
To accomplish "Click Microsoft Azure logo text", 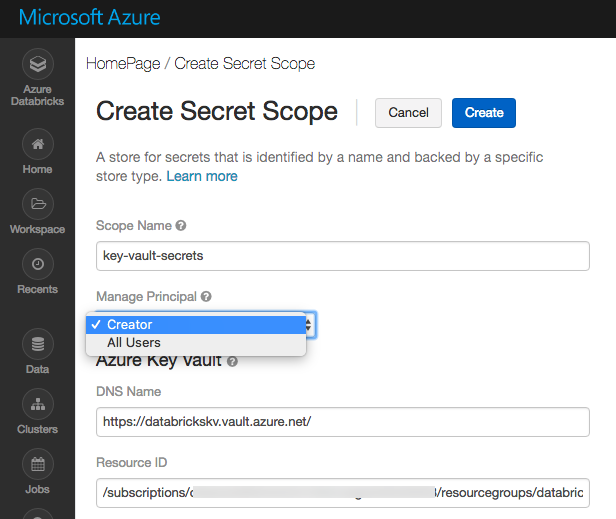I will [x=90, y=18].
